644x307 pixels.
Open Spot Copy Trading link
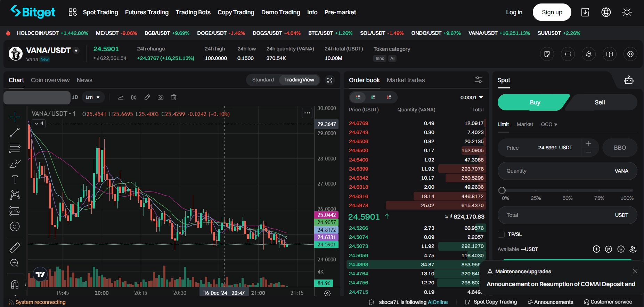click(491, 302)
